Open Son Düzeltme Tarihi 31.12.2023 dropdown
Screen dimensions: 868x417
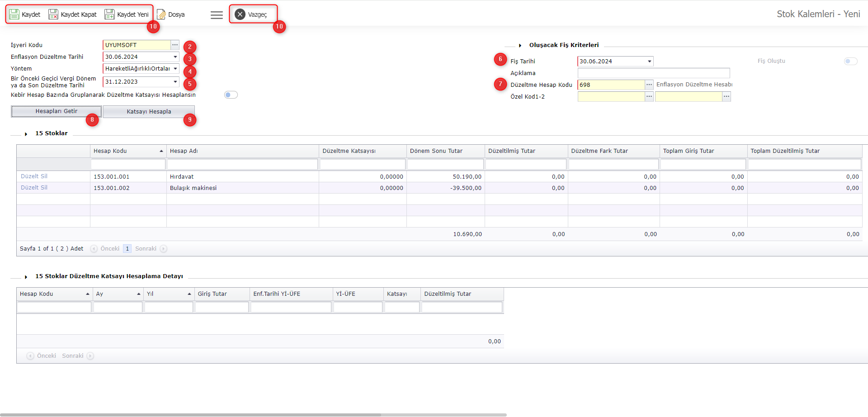coord(175,82)
